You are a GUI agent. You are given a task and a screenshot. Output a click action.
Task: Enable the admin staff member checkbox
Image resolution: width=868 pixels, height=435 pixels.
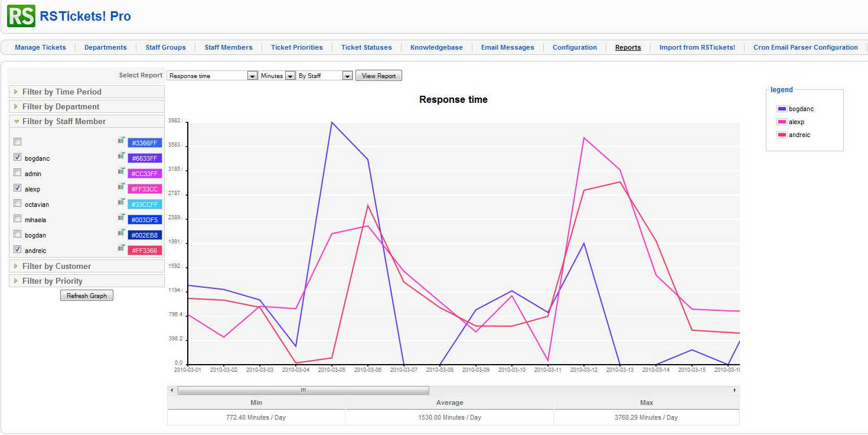[x=17, y=173]
